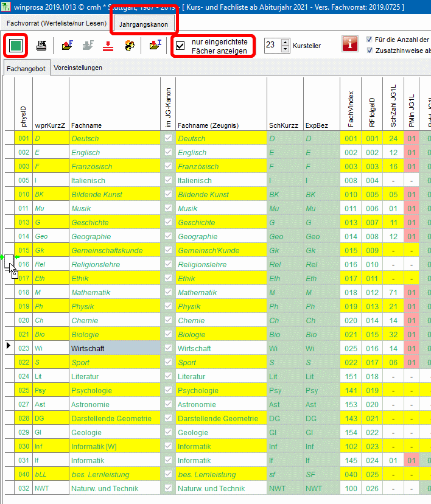Click the folder icon with blue F

[68, 46]
